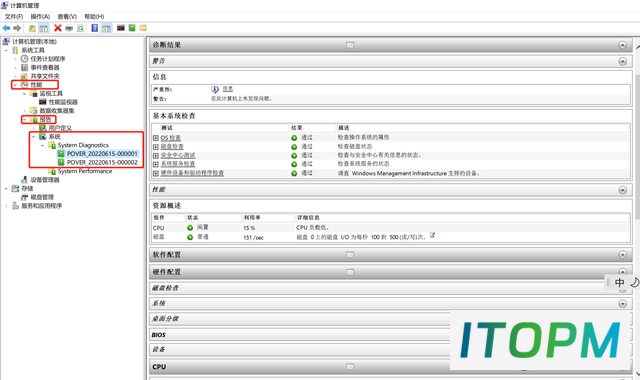
Task: Click the Performance Monitor view toolbar icon
Action: click(x=121, y=28)
